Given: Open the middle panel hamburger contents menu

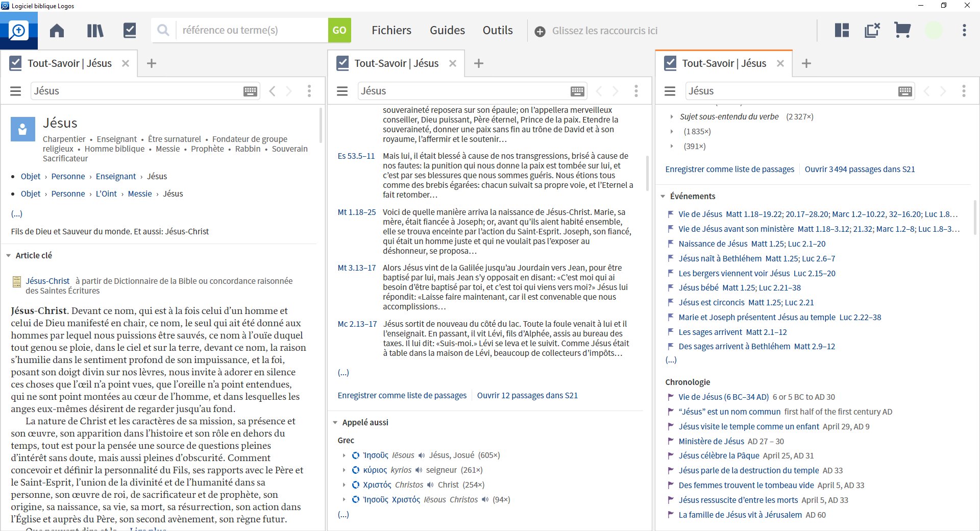Looking at the screenshot, I should coord(342,91).
